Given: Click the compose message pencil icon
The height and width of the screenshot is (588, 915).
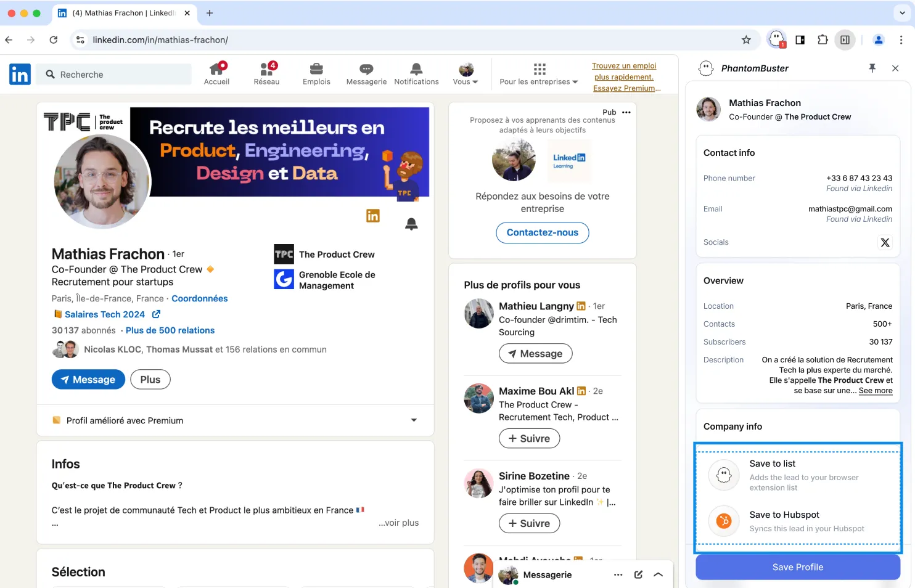Looking at the screenshot, I should click(x=638, y=574).
